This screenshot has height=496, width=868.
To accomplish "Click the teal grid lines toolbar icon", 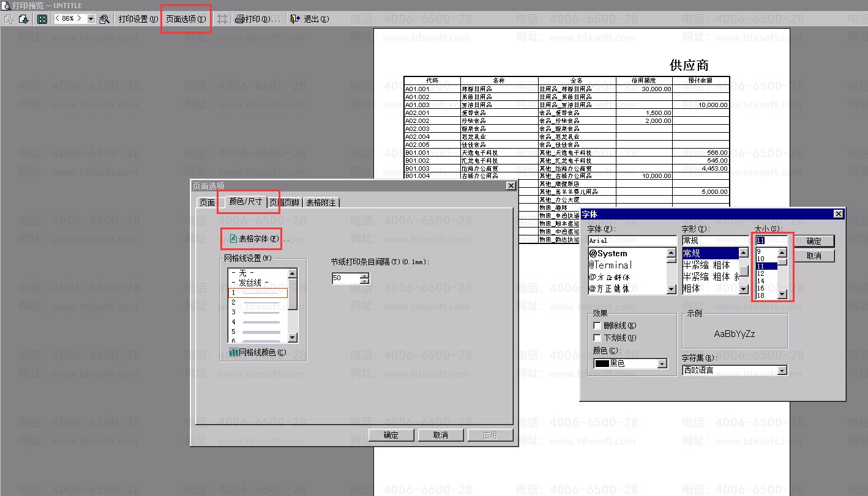I will pyautogui.click(x=222, y=19).
